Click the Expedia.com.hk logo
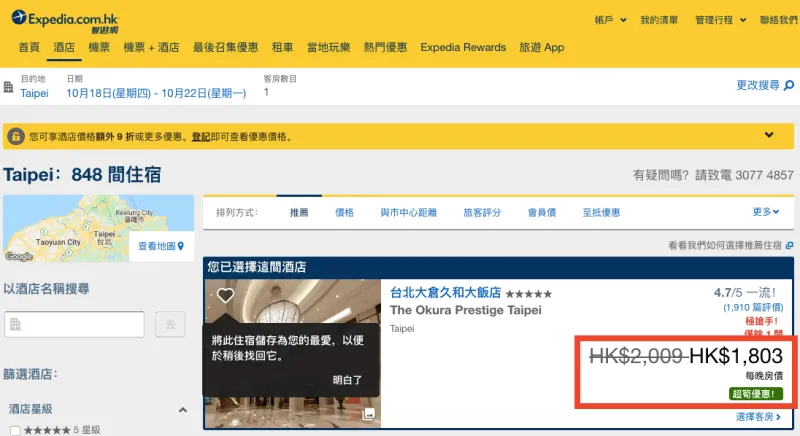This screenshot has width=800, height=436. pos(65,21)
